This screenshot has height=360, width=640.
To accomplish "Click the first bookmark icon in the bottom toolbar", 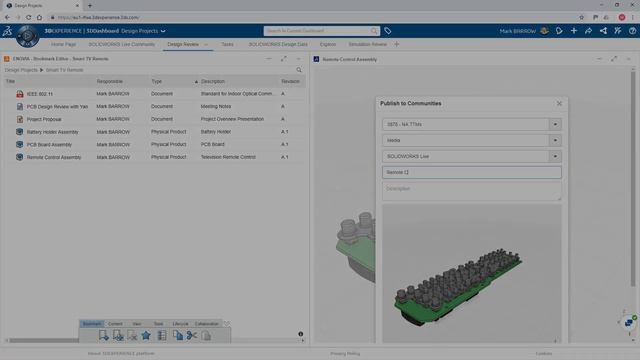I will click(x=104, y=336).
